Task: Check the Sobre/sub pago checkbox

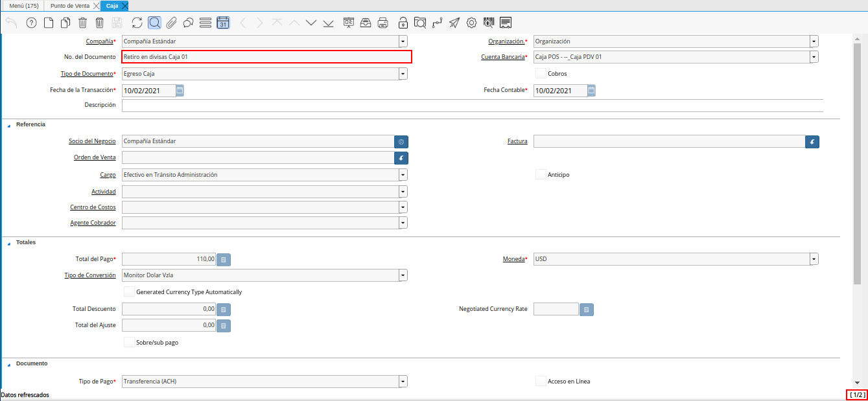Action: click(x=129, y=342)
